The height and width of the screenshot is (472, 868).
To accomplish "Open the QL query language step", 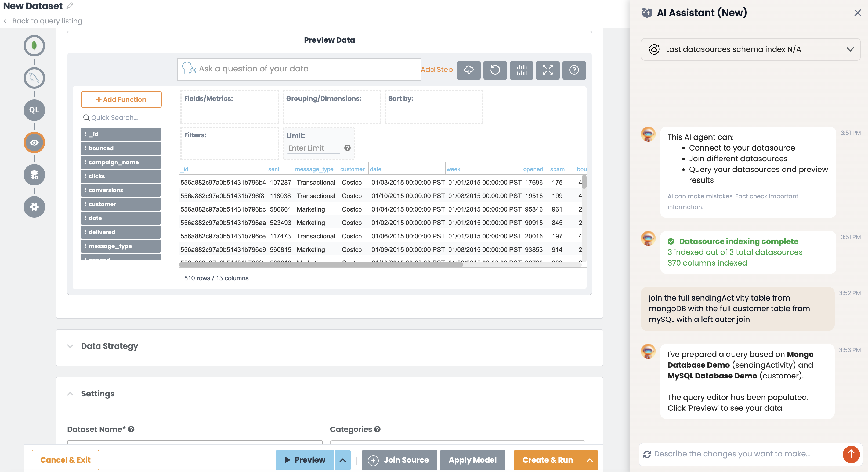I will (x=34, y=110).
